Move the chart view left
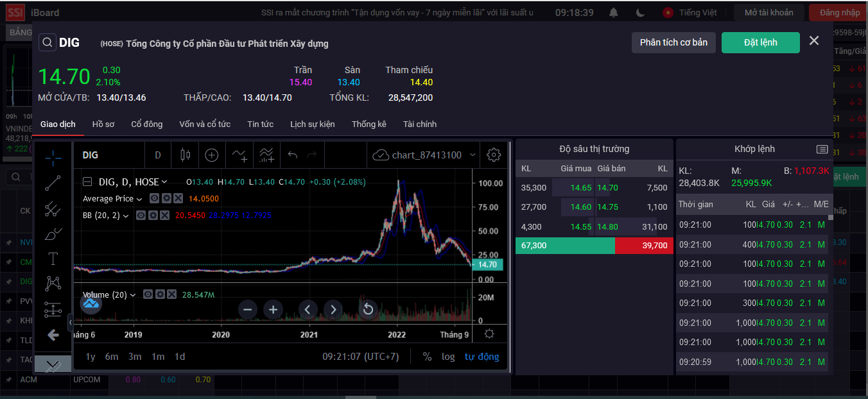 tap(308, 310)
